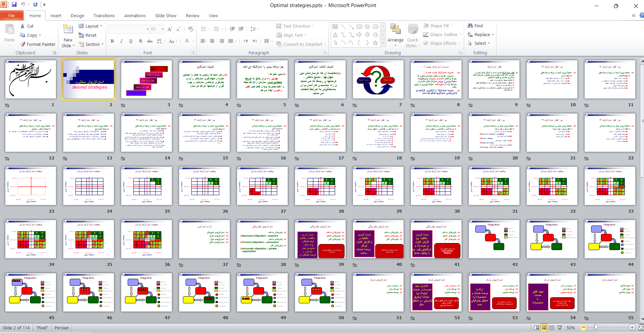Switch to Reading View in status bar
Viewport: 644px width, 333px height.
click(x=551, y=328)
